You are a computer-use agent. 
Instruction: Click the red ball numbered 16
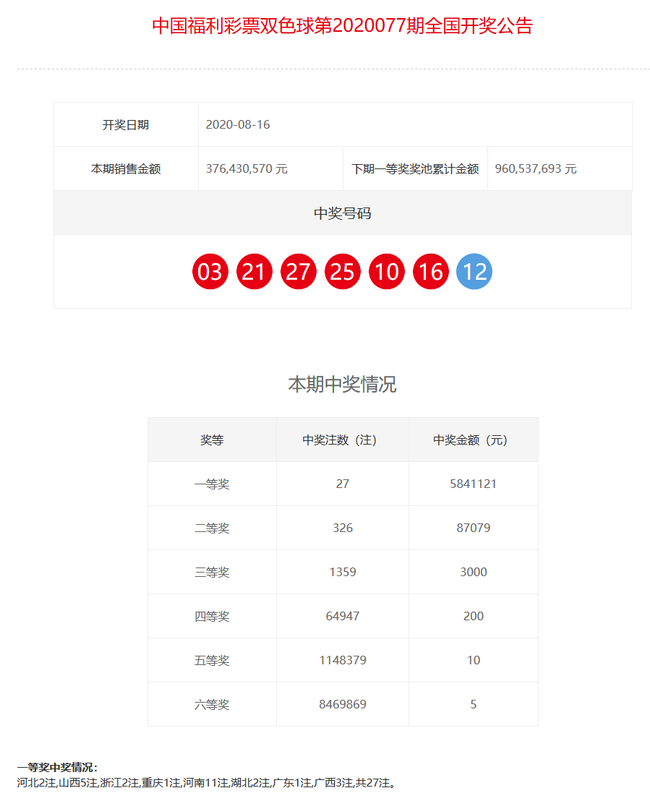pos(431,271)
